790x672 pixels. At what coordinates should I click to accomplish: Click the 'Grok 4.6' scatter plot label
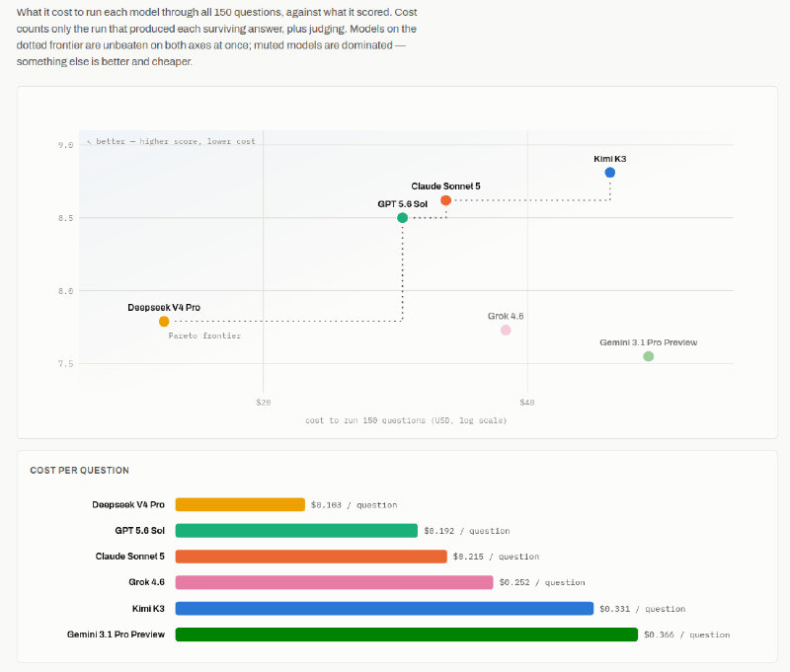(x=506, y=316)
